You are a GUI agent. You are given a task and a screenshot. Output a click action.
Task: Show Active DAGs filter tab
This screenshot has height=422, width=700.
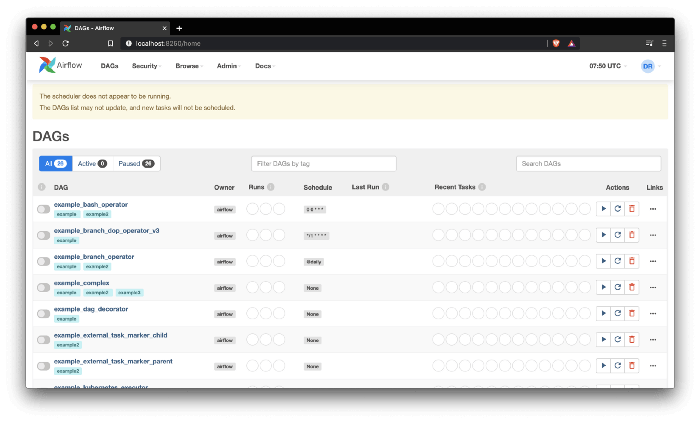92,163
